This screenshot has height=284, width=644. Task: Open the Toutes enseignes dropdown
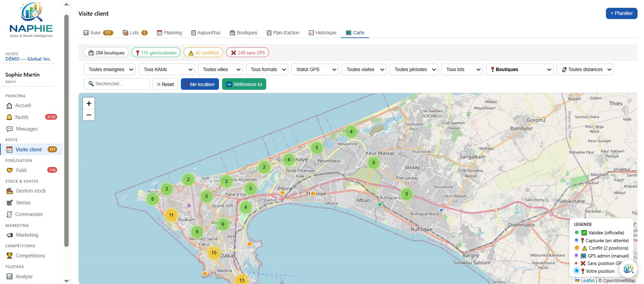(x=109, y=69)
